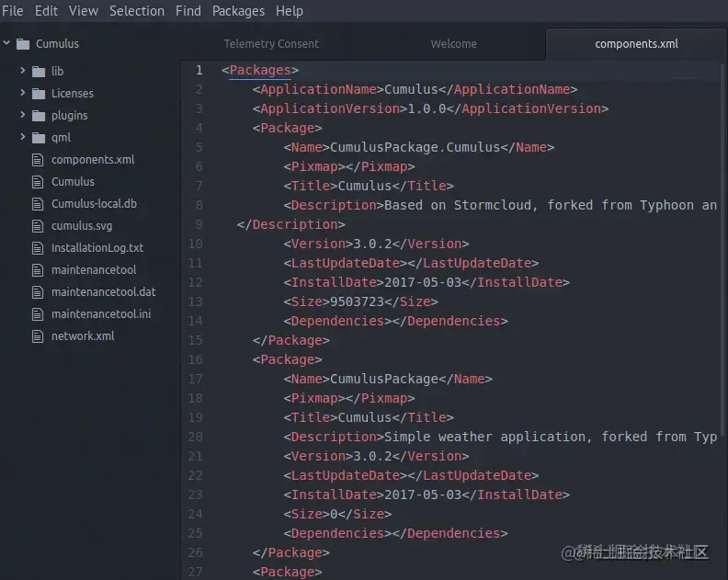This screenshot has height=580, width=728.
Task: Open maintenancetool.dat in the tree
Action: [x=104, y=292]
